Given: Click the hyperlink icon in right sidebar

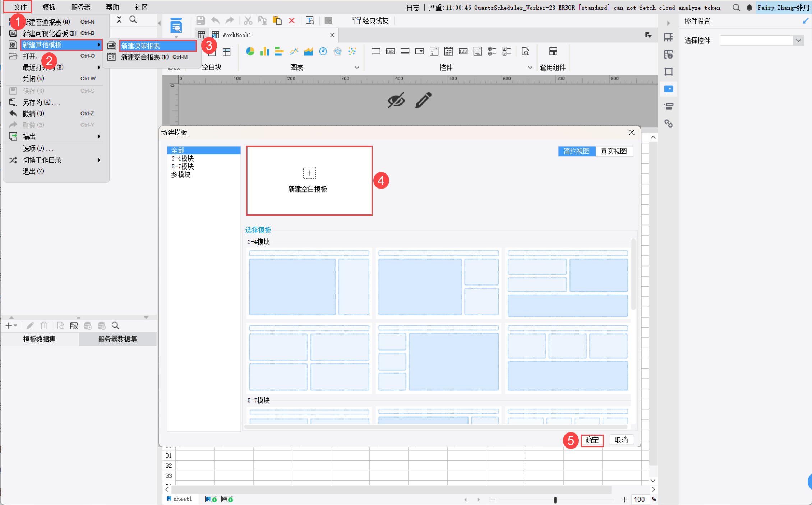Looking at the screenshot, I should coord(668,124).
